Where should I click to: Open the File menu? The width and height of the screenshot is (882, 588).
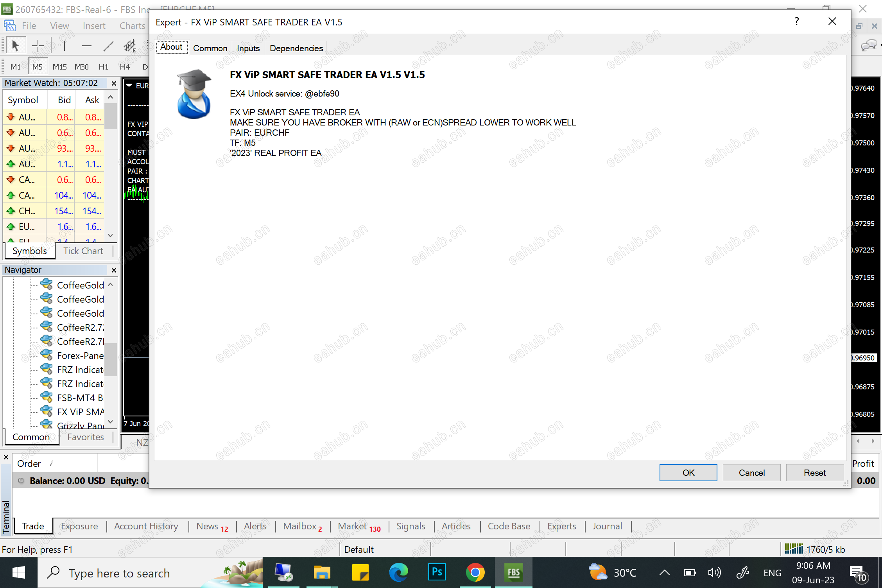29,25
